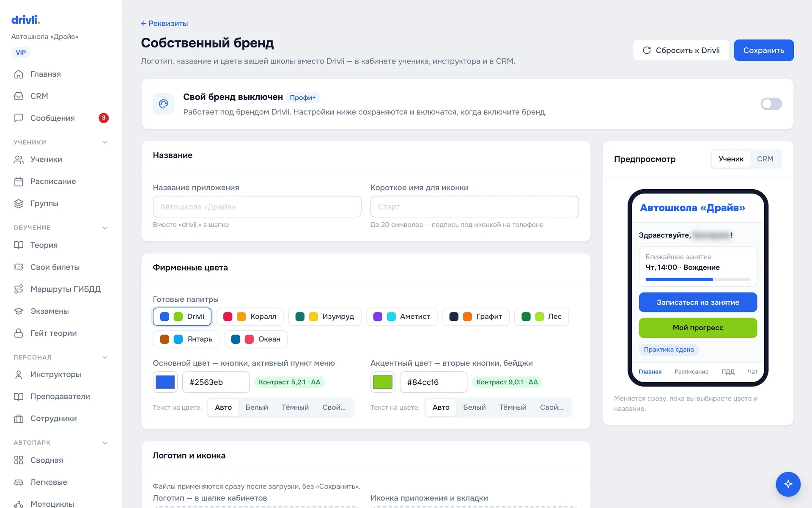Image resolution: width=812 pixels, height=508 pixels.
Task: Click the Практика сдана badge
Action: pyautogui.click(x=669, y=349)
